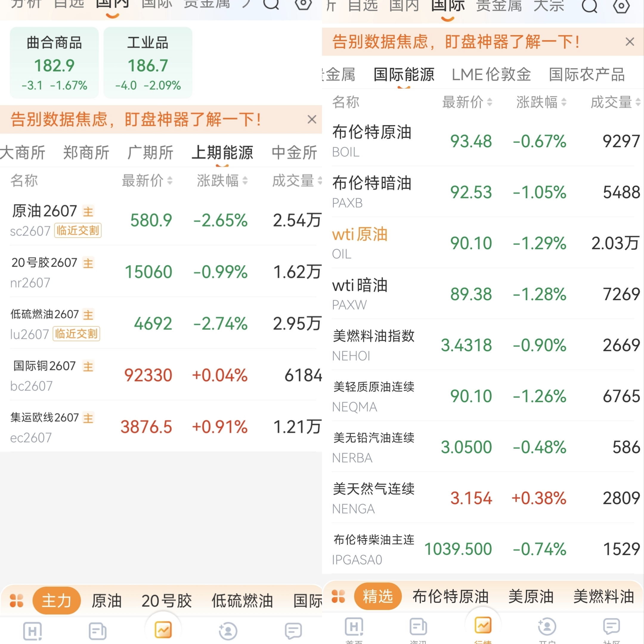The height and width of the screenshot is (644, 644).
Task: Select 20号胶 filter in bottom bar
Action: tap(167, 601)
